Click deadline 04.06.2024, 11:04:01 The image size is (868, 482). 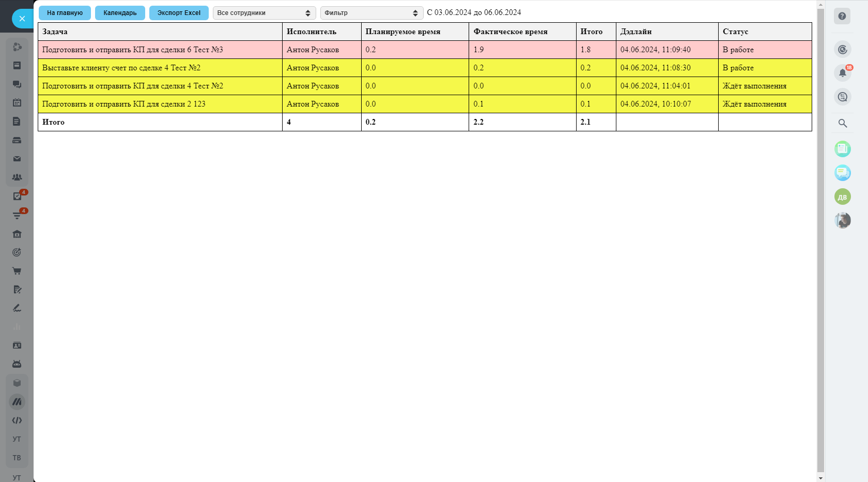(655, 86)
